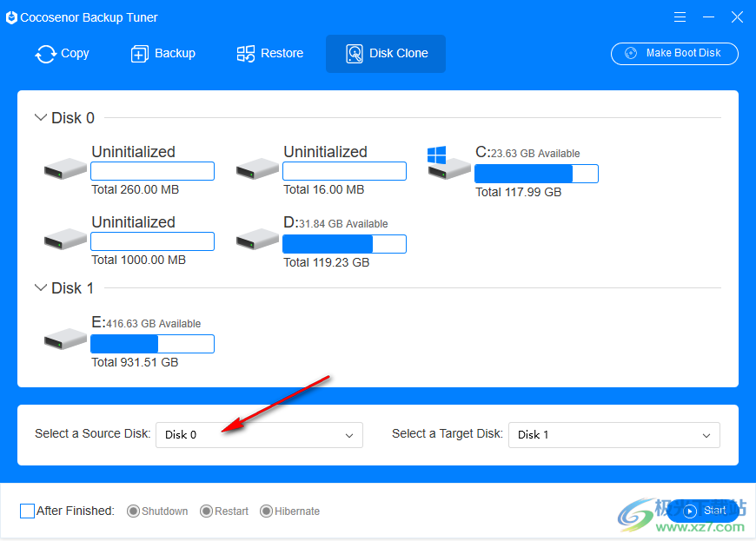
Task: Select the Hibernate radio option
Action: point(266,511)
